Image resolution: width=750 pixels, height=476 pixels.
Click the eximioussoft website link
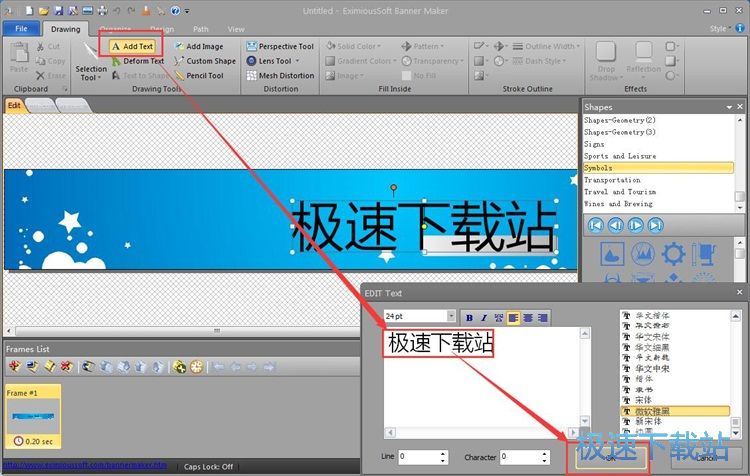[85, 465]
